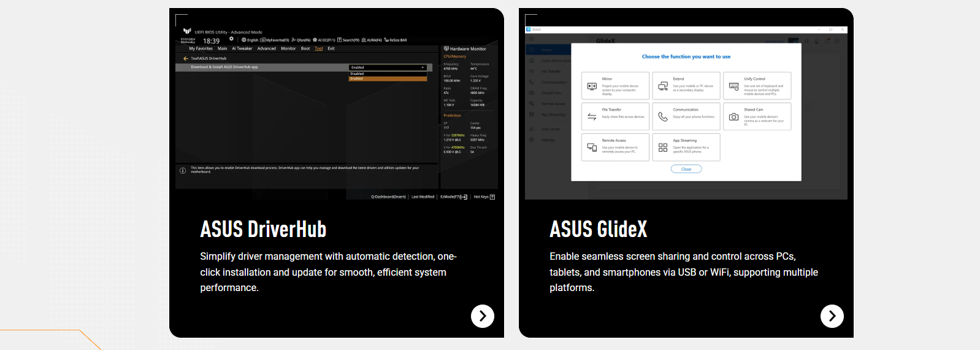The width and height of the screenshot is (980, 350).
Task: Select the Tool BIOS tab
Action: coord(319,49)
